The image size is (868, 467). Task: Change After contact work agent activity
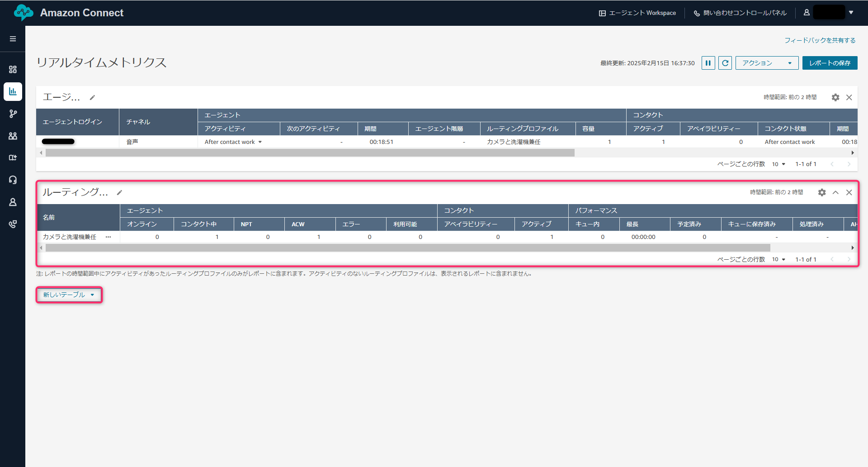click(x=233, y=142)
